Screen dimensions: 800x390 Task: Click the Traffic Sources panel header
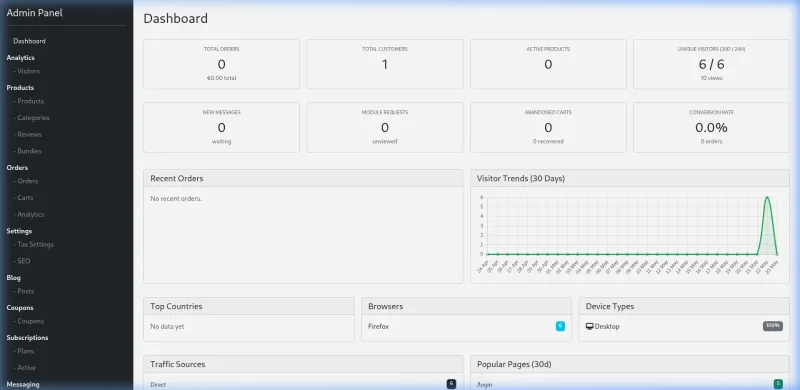click(303, 364)
